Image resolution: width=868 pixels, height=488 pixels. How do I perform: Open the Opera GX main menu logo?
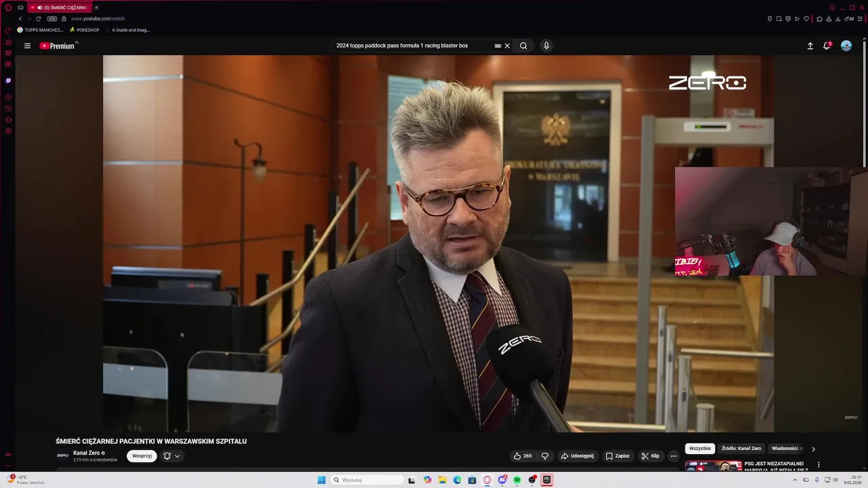(8, 7)
